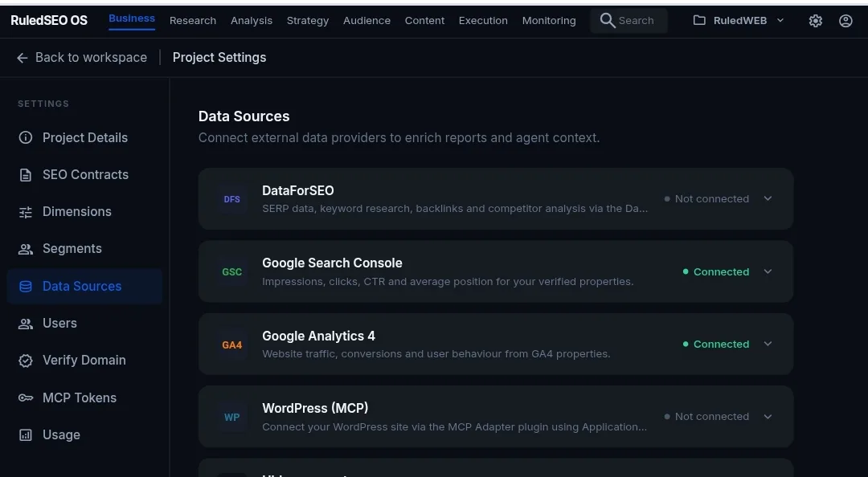Switch to the Business tab

[x=132, y=18]
